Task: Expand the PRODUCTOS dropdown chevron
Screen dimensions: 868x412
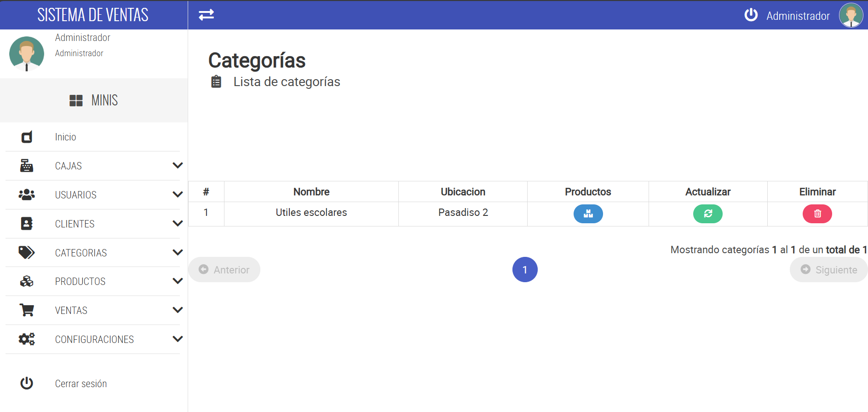Action: [178, 281]
